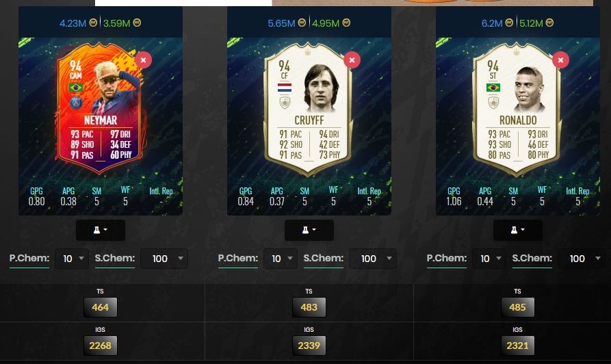The height and width of the screenshot is (364, 611).
Task: Click Cruyff's IGS value 2339
Action: (309, 346)
